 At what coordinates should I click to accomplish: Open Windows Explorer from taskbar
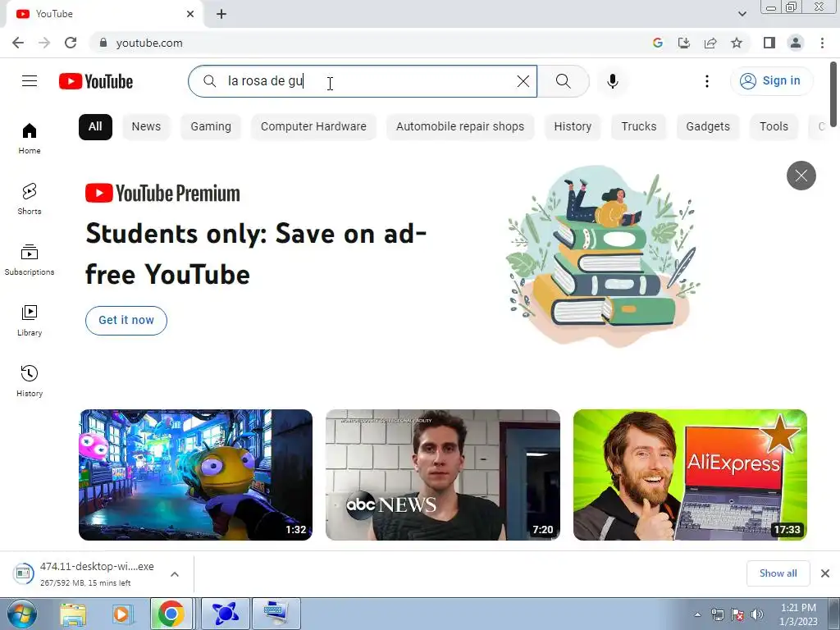[x=73, y=614]
